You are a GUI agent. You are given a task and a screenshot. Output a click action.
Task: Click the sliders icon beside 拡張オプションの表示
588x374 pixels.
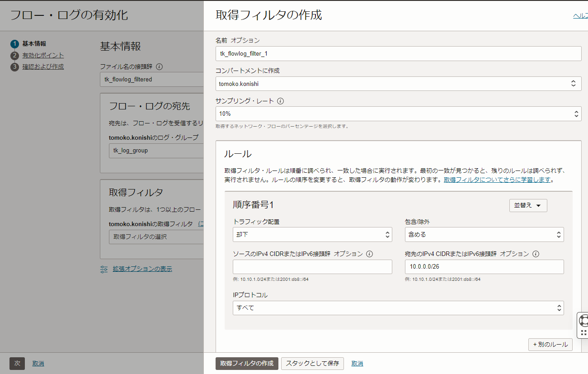(104, 269)
